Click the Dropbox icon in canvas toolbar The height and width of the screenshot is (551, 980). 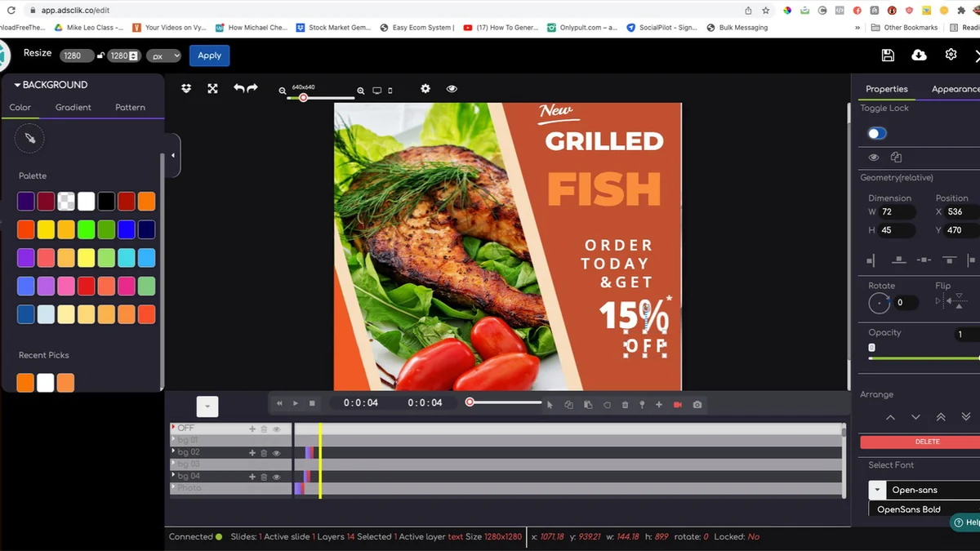click(186, 88)
